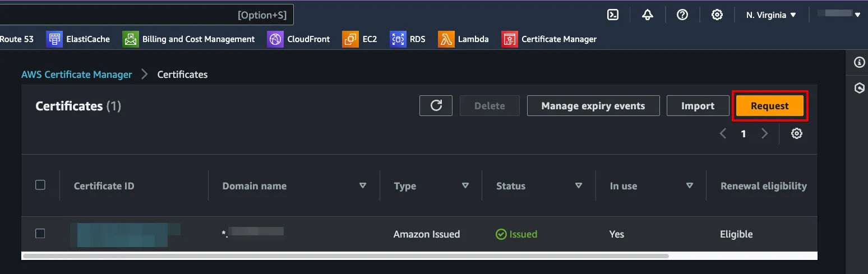Open the Certificate Manager shortcut label
This screenshot has height=274, width=868.
tap(559, 39)
